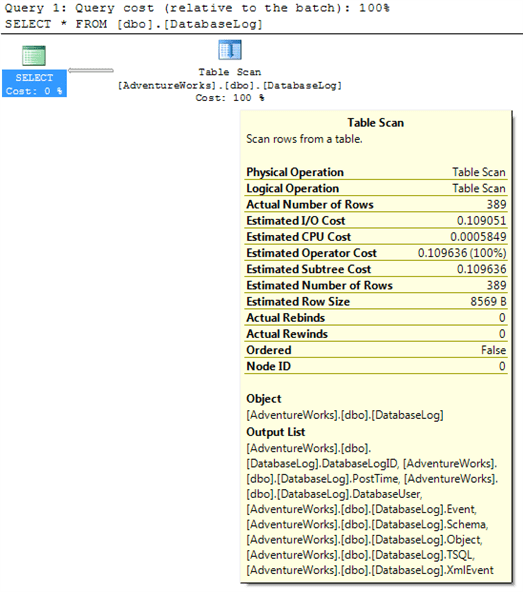The height and width of the screenshot is (592, 523).
Task: Click the arrow connecting Table Scan to SELECT
Action: pos(91,70)
